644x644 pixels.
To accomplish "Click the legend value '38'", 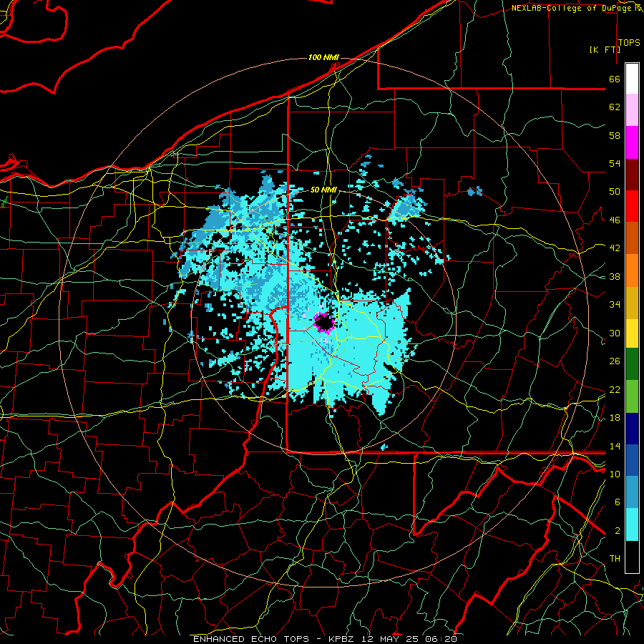I will pos(615,276).
